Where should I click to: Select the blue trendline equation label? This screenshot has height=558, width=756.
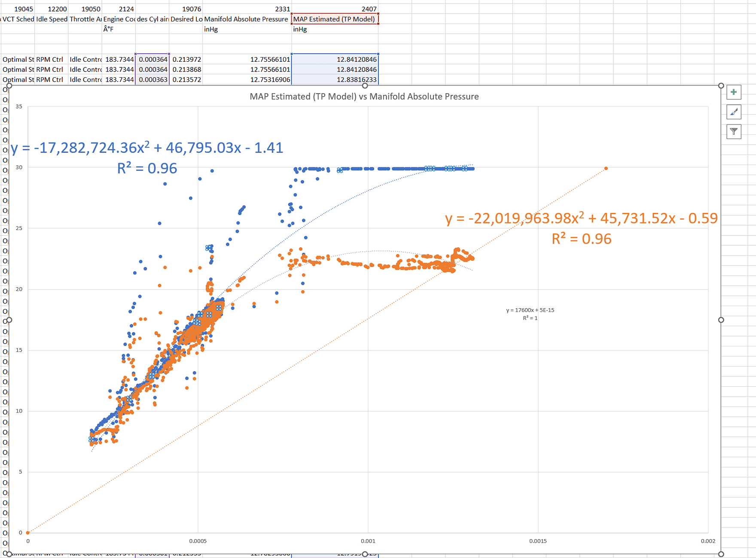coord(147,158)
